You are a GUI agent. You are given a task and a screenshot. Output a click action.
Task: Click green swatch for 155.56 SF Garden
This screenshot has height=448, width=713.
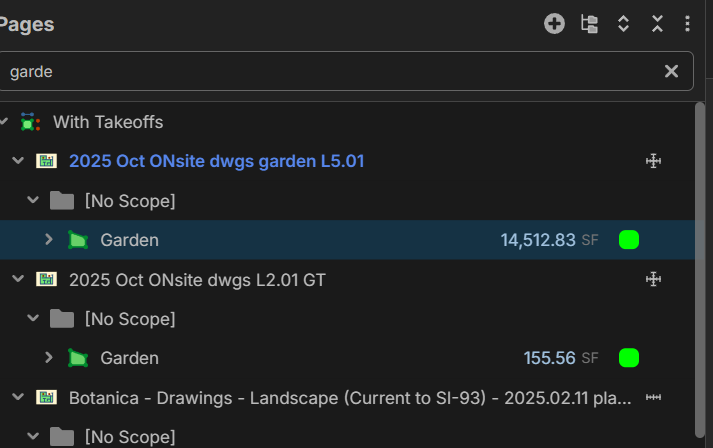click(629, 358)
